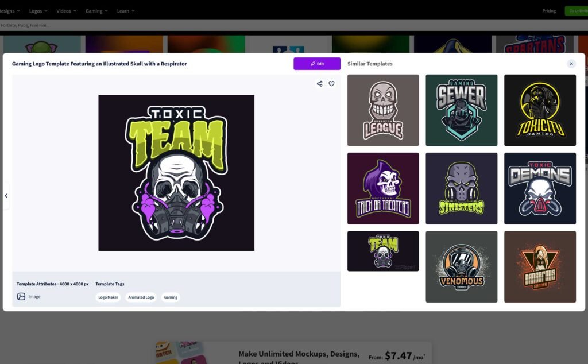Select the Trick or Treaters template

tap(383, 188)
